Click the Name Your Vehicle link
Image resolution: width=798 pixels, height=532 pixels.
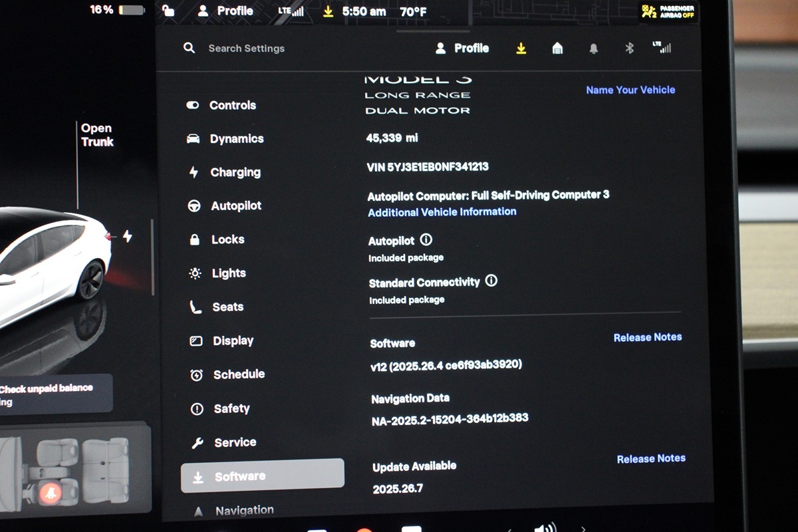(630, 90)
